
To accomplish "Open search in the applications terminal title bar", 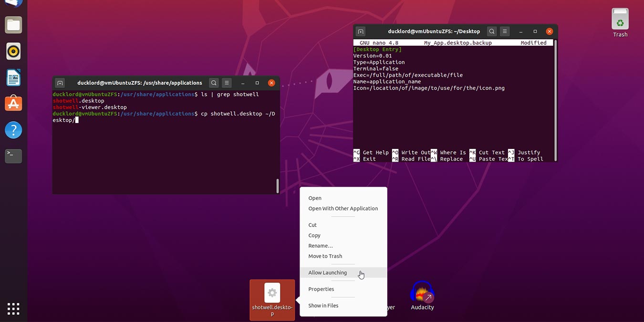I will click(x=213, y=82).
